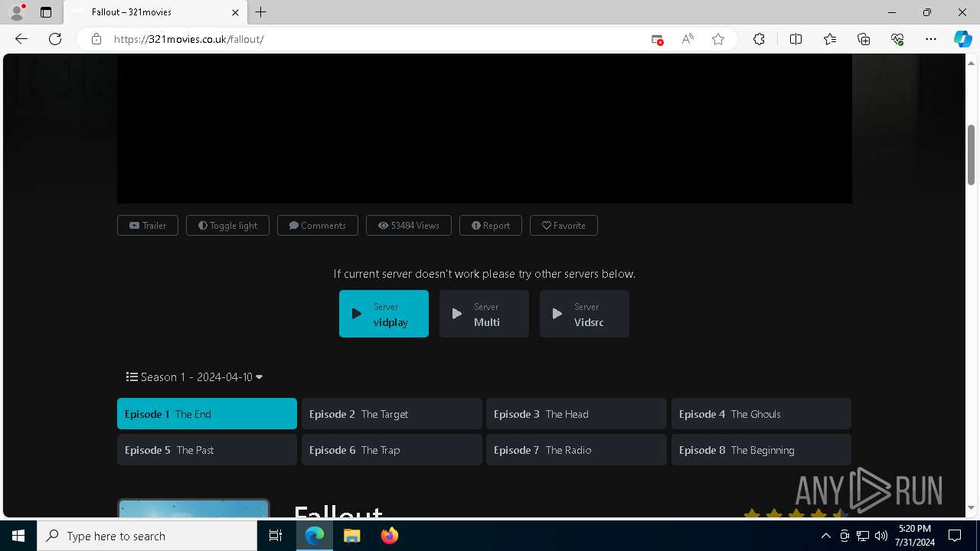View site information lock icon

96,39
